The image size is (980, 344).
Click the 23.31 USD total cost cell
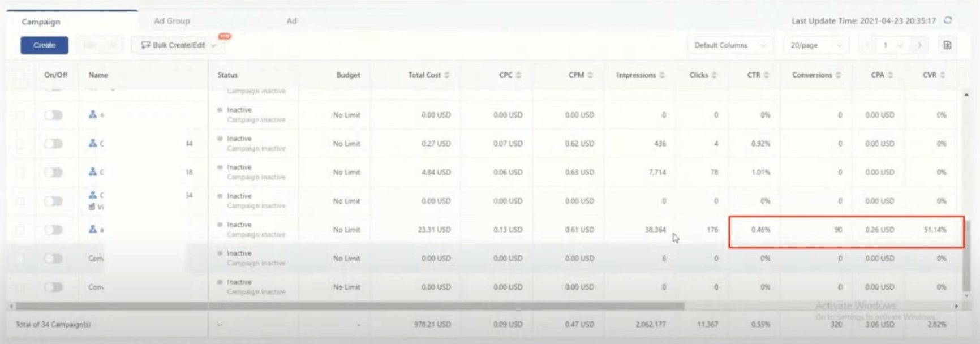tap(434, 230)
